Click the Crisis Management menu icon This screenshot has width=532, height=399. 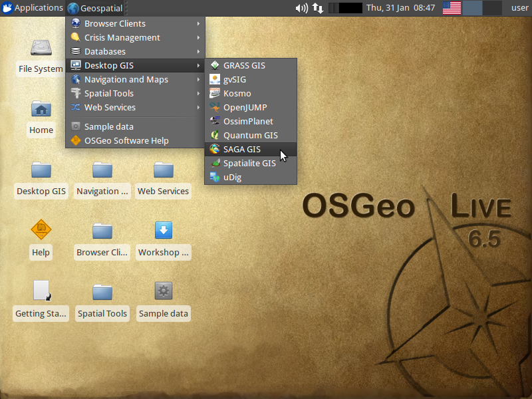coord(76,37)
